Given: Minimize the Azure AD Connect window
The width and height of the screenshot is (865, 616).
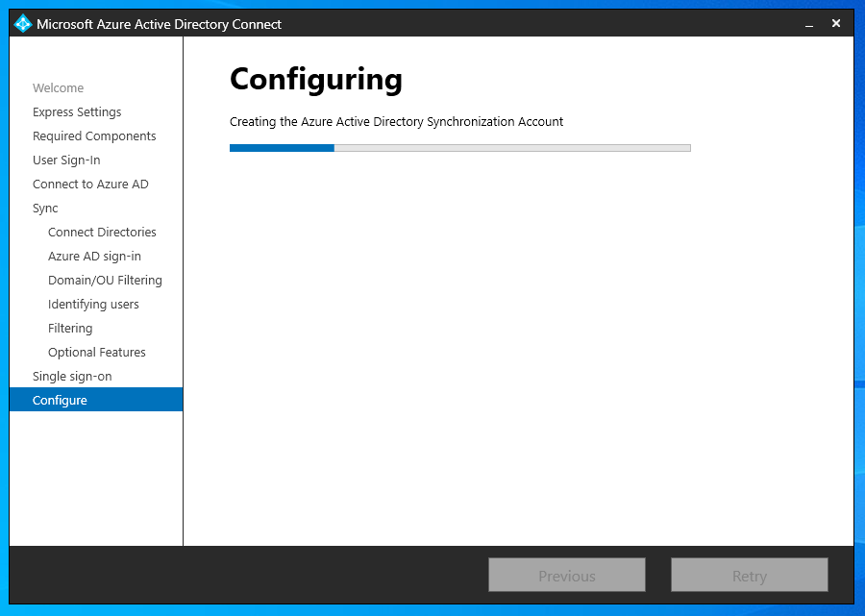Looking at the screenshot, I should click(x=808, y=24).
